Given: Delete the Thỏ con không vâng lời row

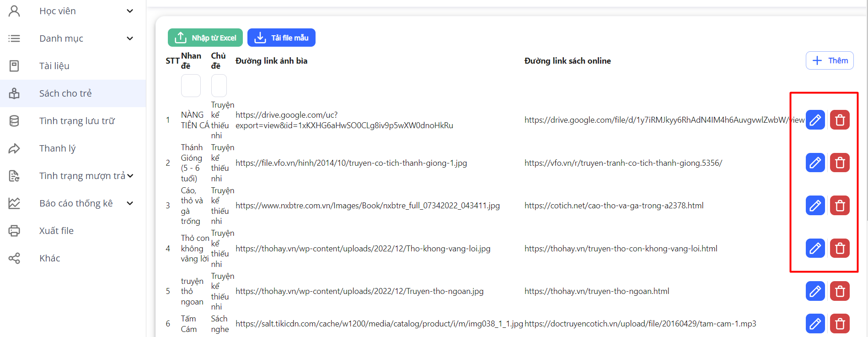Looking at the screenshot, I should (x=840, y=248).
